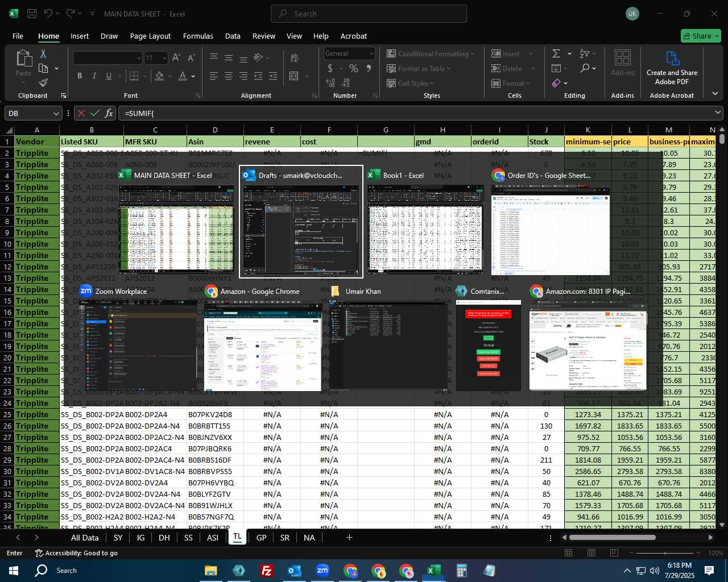Apply Center horizontal alignment
Screen dimensions: 728x582
click(x=228, y=76)
